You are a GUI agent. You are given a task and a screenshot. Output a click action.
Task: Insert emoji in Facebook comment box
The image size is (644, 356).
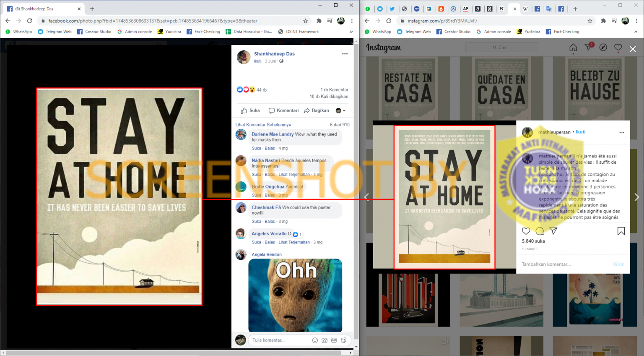click(x=315, y=340)
